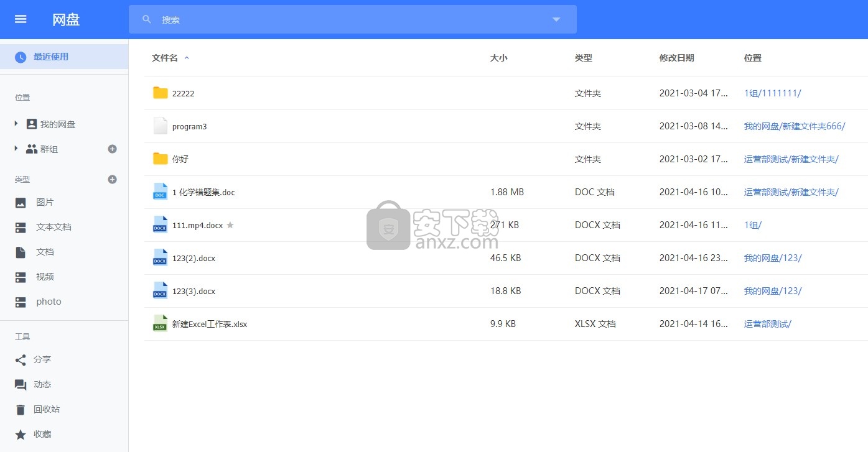Click the 位置 column header
This screenshot has height=452, width=868.
pyautogui.click(x=753, y=58)
